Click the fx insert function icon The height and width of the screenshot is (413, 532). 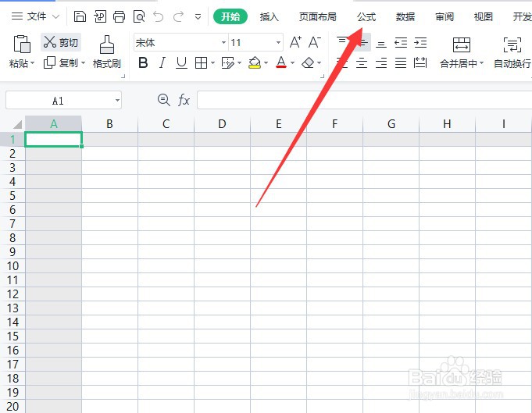(184, 100)
